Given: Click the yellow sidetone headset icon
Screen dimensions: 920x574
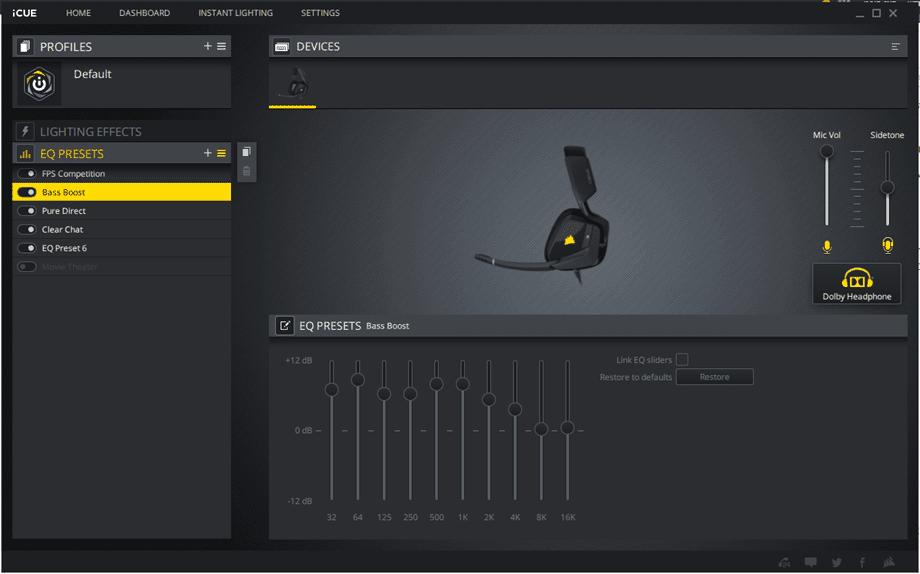Looking at the screenshot, I should (888, 245).
